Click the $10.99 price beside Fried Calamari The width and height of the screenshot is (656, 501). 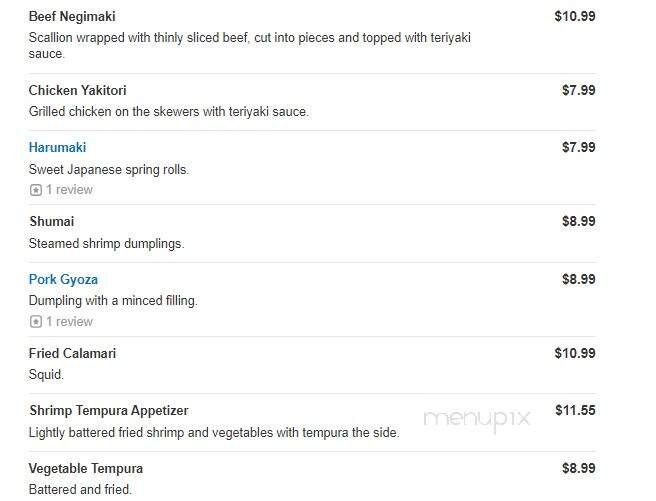pyautogui.click(x=575, y=354)
